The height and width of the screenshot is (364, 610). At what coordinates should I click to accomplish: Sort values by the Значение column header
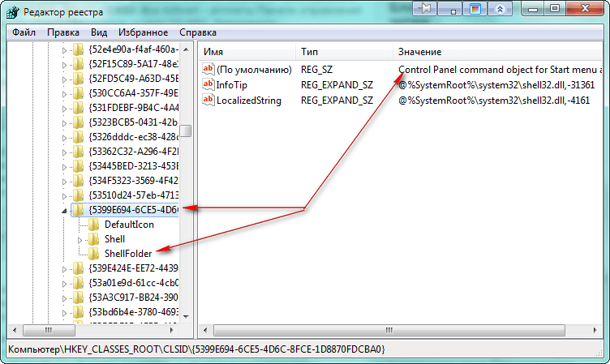498,52
